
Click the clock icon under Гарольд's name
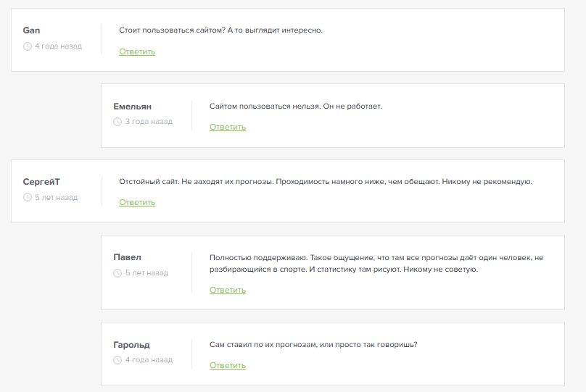[117, 360]
